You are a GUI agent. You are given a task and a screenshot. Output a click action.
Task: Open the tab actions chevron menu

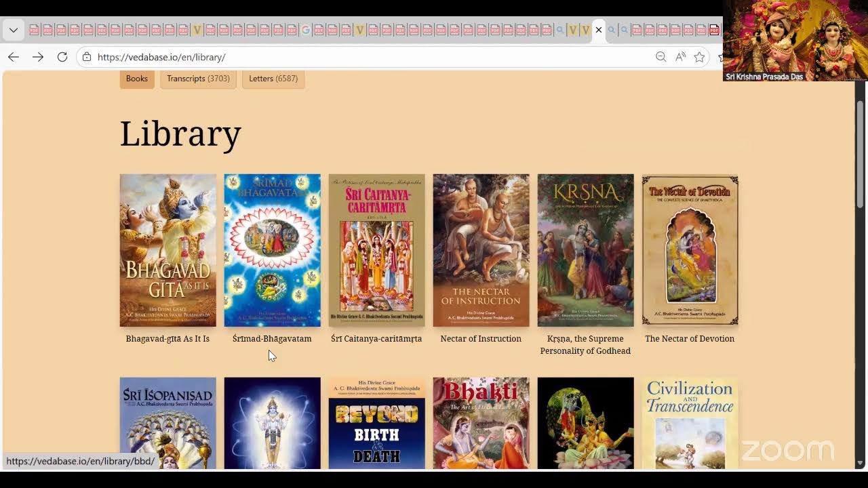14,30
